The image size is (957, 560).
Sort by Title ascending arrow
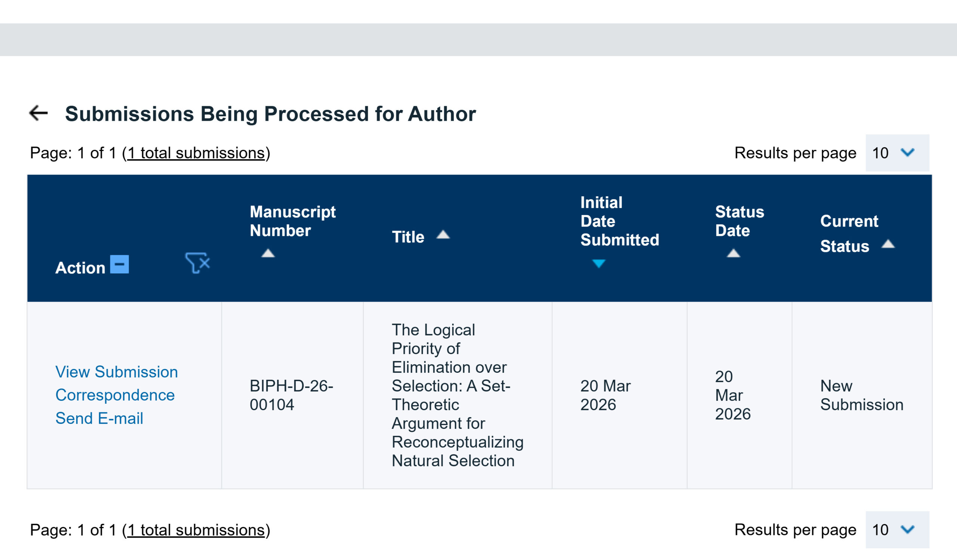[x=443, y=235]
